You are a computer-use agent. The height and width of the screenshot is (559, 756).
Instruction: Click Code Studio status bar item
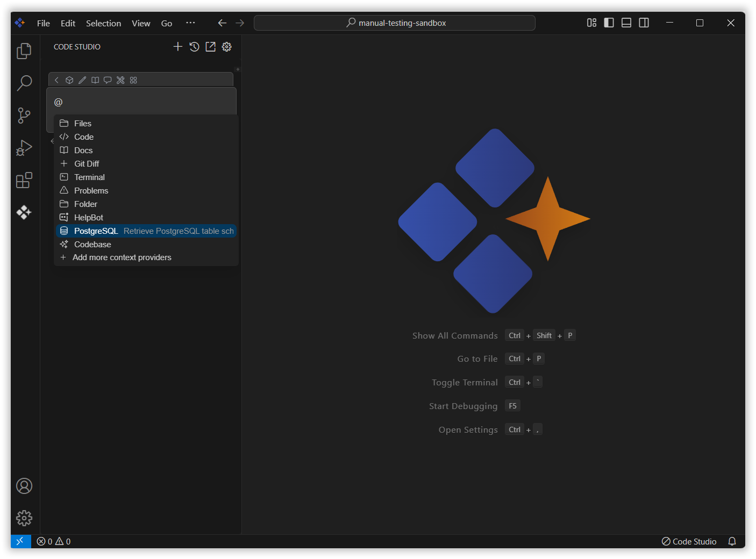point(689,541)
